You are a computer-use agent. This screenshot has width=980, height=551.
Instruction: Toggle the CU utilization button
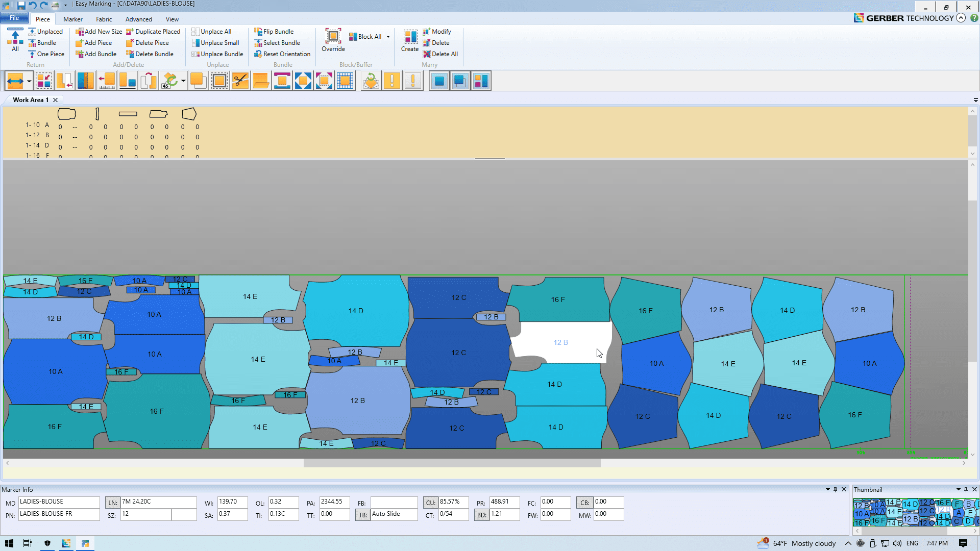click(430, 503)
